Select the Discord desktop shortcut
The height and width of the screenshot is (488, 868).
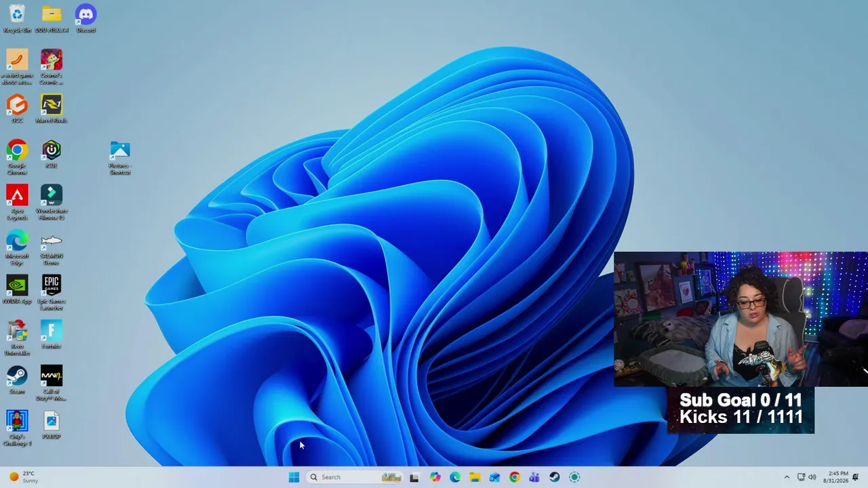pyautogui.click(x=85, y=18)
